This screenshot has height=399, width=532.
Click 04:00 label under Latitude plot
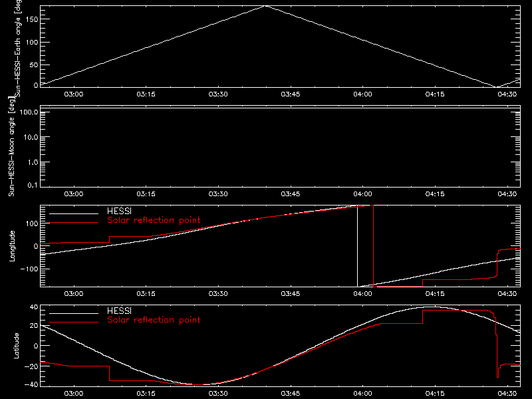click(362, 394)
